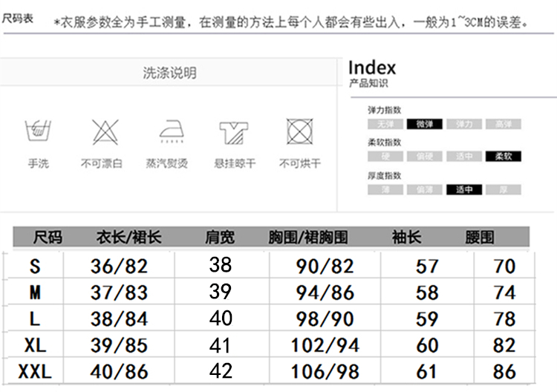Select the highlighted 微弹 elasticity option
This screenshot has height=392, width=557.
pos(425,124)
